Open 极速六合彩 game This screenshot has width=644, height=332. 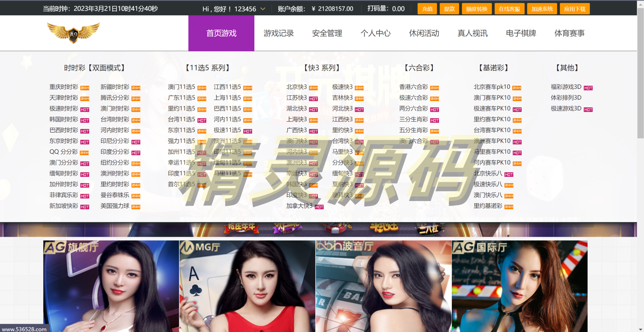[414, 98]
